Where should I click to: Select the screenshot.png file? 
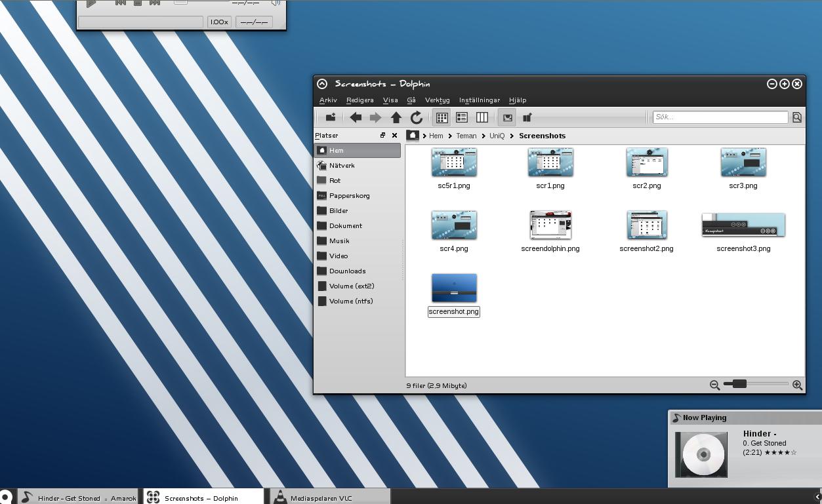(454, 295)
